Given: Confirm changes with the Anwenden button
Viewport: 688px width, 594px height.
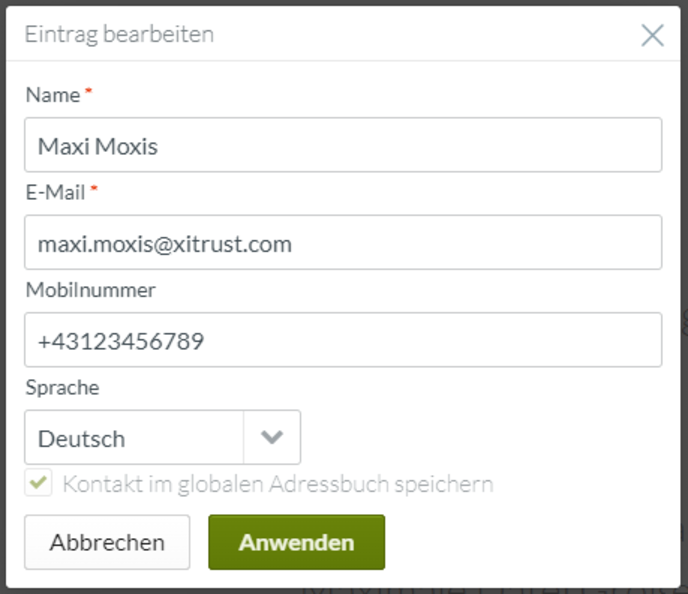Looking at the screenshot, I should [296, 542].
